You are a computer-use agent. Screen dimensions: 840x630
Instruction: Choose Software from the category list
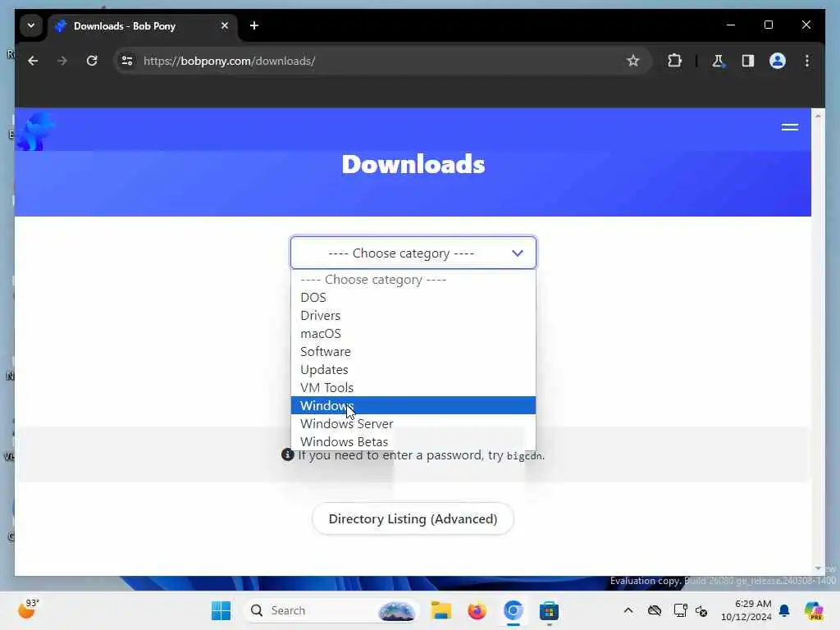pyautogui.click(x=413, y=351)
